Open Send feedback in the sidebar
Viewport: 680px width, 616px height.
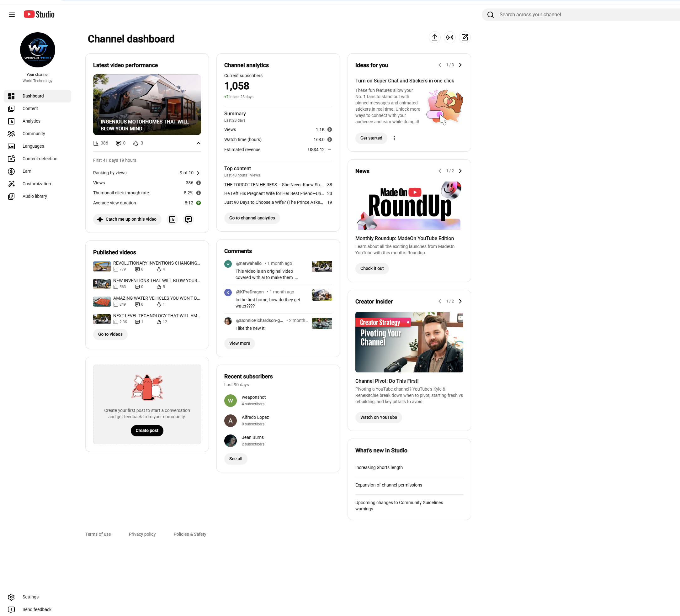pyautogui.click(x=37, y=609)
